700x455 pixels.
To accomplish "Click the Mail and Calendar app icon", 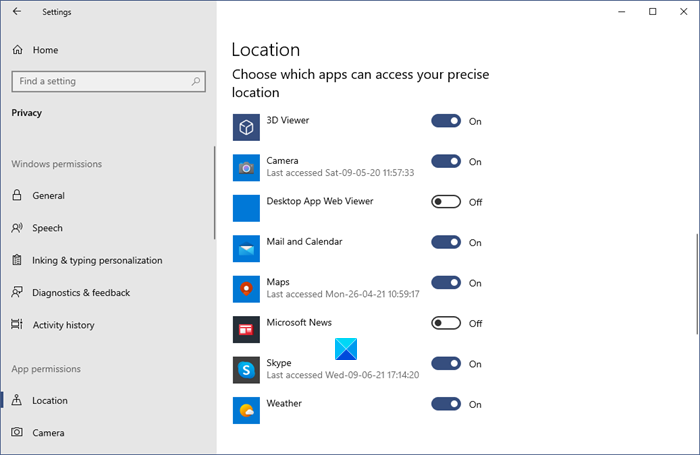I will [246, 249].
